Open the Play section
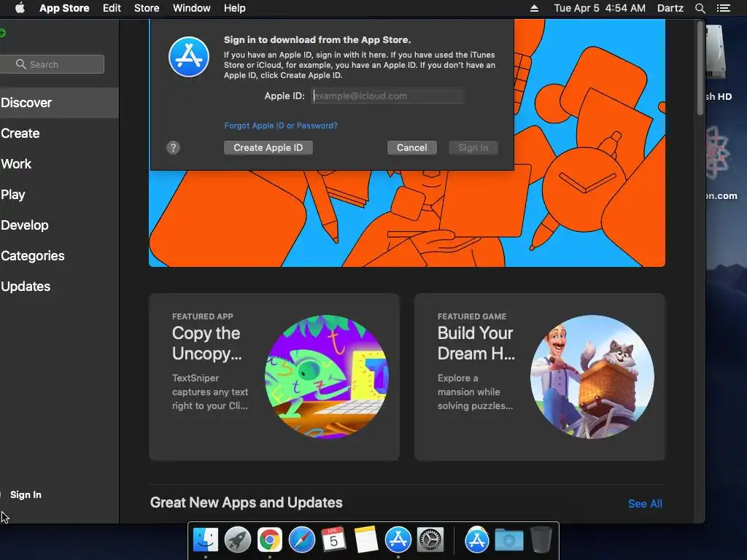This screenshot has height=560, width=747. (59, 194)
